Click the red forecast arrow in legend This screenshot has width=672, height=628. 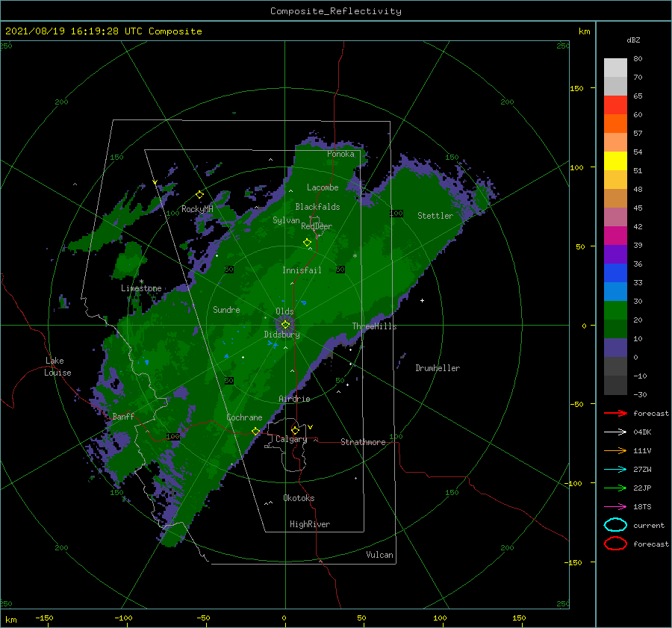[x=615, y=413]
